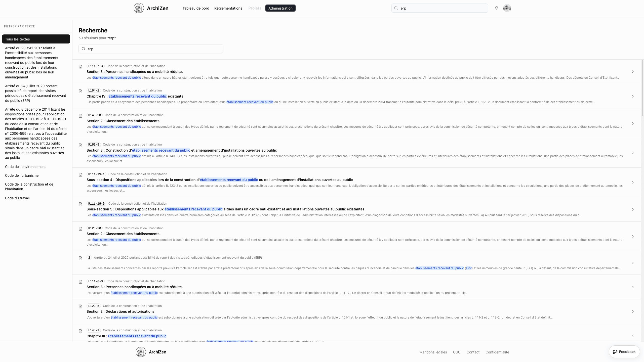
Task: Expand the R111-19-1 result chevron
Action: tap(633, 182)
